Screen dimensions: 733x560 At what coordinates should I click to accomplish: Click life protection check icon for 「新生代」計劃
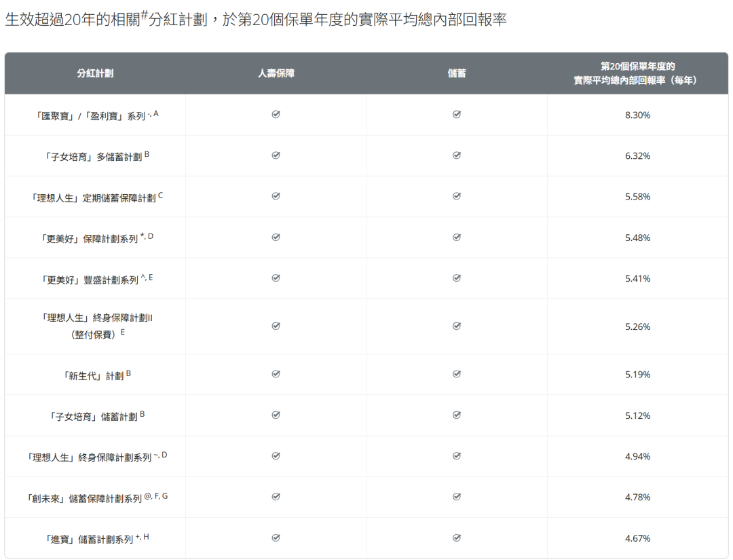pyautogui.click(x=276, y=374)
